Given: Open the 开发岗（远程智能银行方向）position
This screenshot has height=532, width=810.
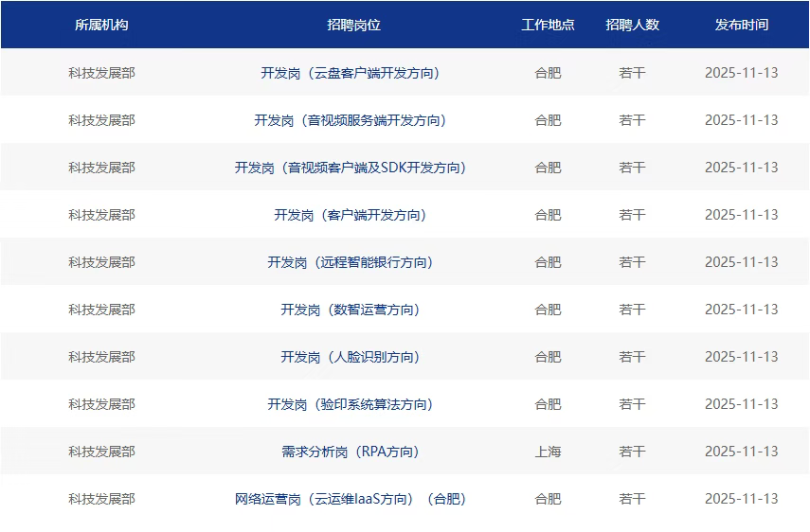Looking at the screenshot, I should click(x=350, y=262).
